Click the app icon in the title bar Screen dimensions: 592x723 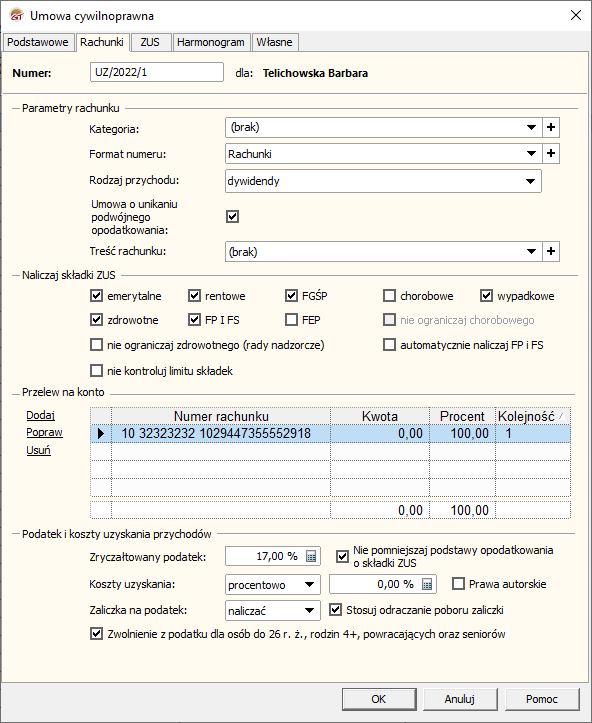click(16, 16)
